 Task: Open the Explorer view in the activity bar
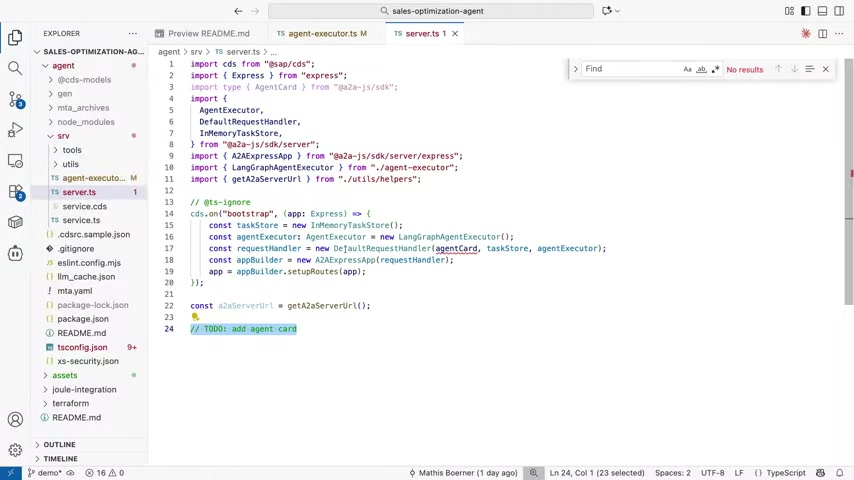point(15,37)
